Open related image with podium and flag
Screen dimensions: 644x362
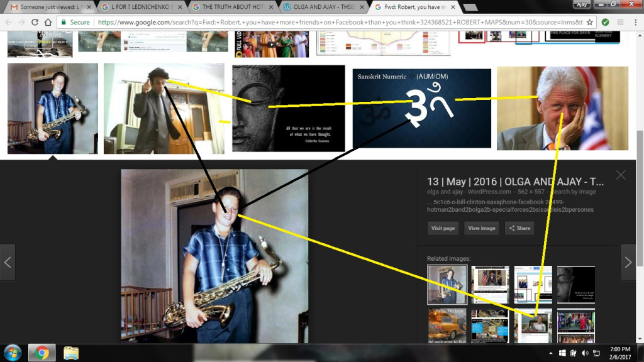(x=490, y=285)
